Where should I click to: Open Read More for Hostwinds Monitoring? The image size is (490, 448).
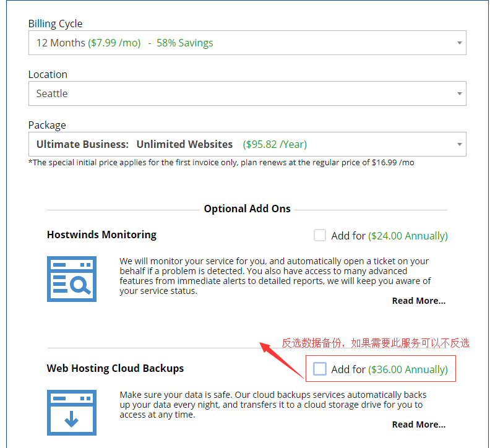coord(418,301)
